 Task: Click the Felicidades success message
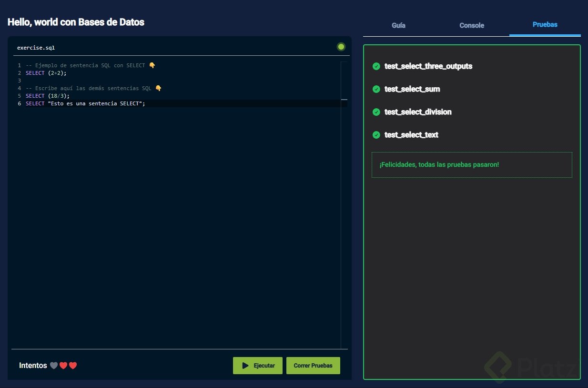tap(472, 165)
